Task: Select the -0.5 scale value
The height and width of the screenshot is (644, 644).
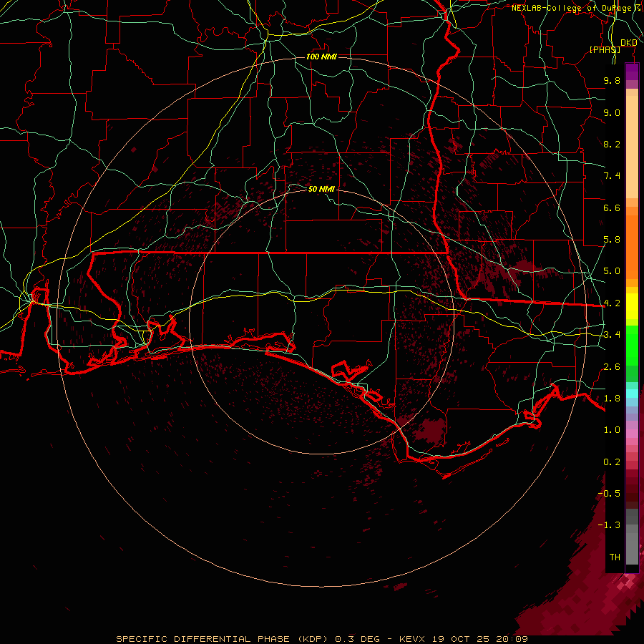Action: 609,494
